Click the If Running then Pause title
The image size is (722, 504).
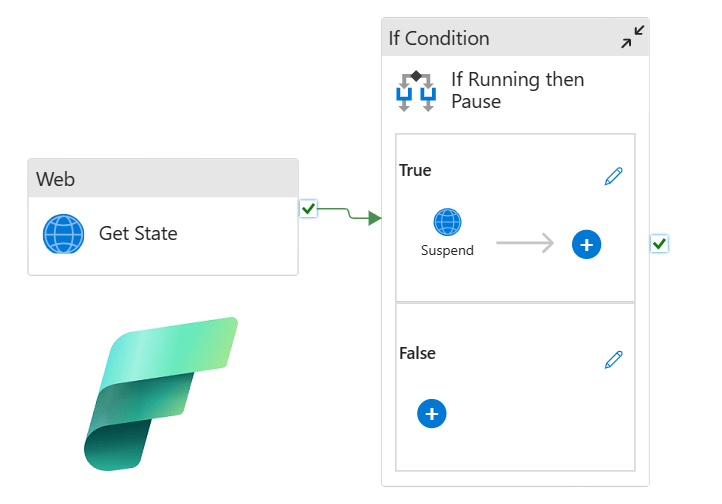click(x=517, y=90)
